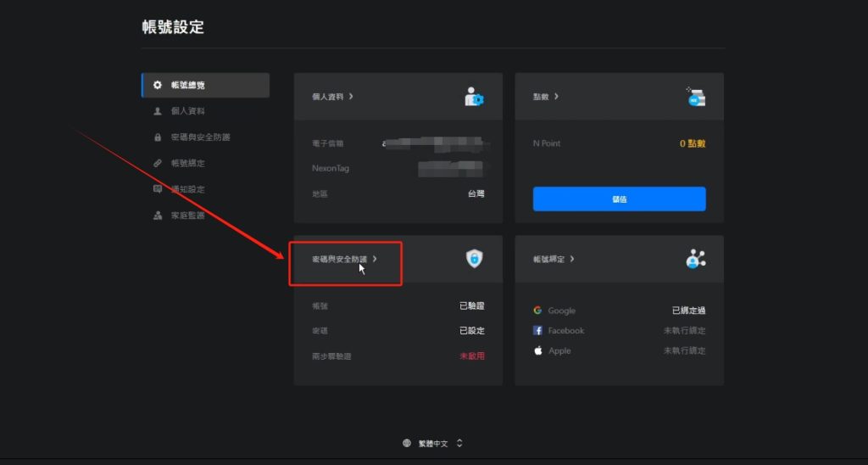This screenshot has height=465, width=868.
Task: Click the 台灣 region value
Action: 476,193
